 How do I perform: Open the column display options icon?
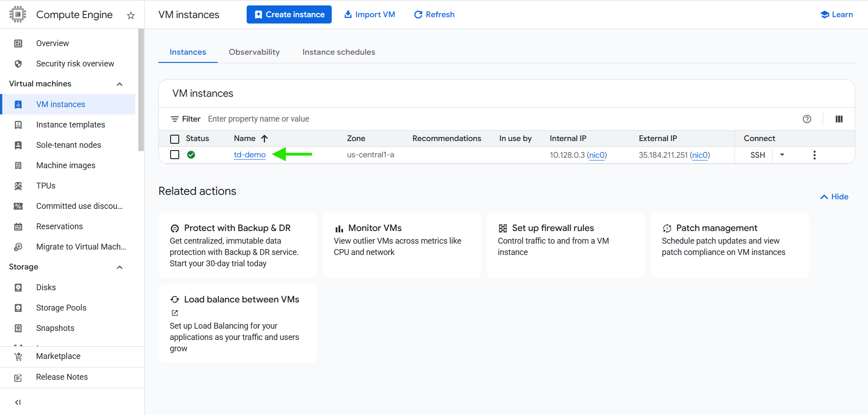click(x=839, y=119)
